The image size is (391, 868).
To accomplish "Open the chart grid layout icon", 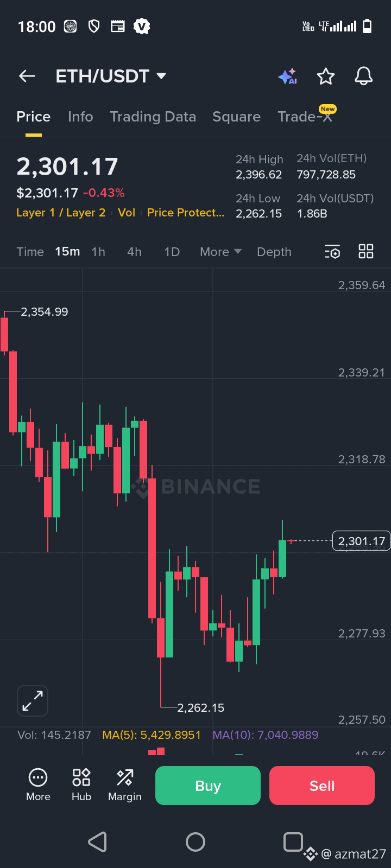I will tap(366, 252).
